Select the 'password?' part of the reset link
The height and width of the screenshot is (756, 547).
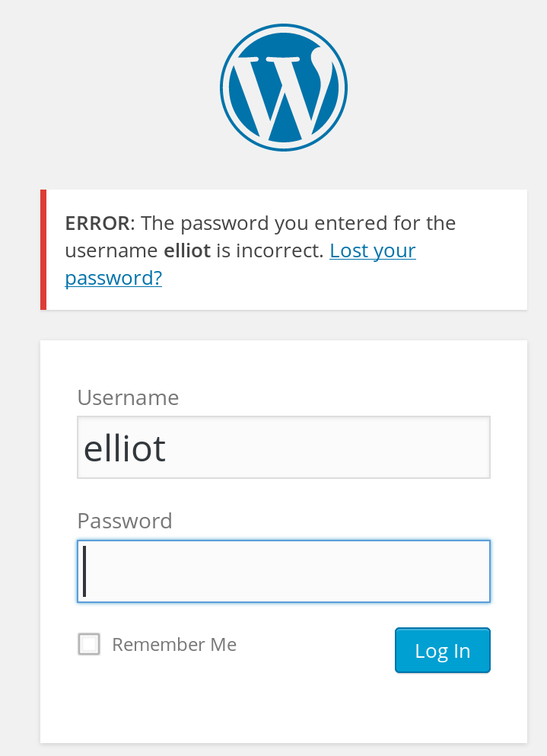(x=113, y=279)
